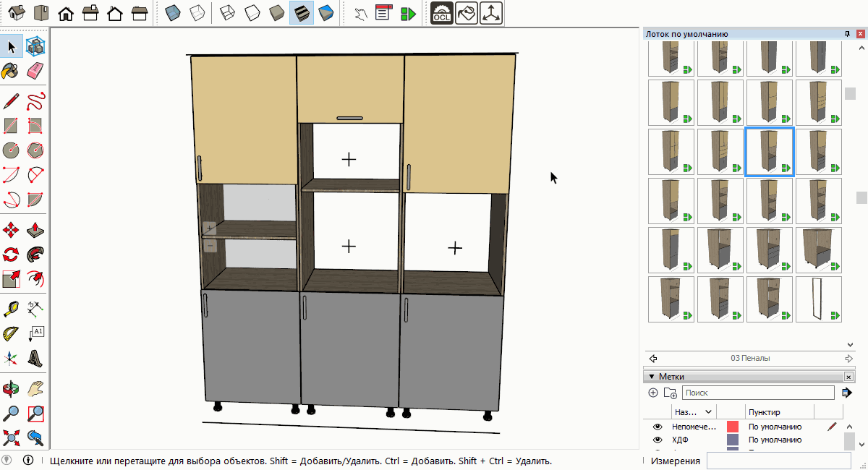
Task: Select the Make Component tool
Action: coord(35,47)
